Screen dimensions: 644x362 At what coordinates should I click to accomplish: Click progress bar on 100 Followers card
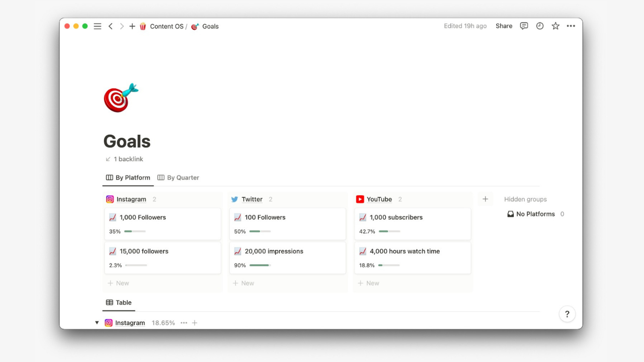tap(260, 231)
